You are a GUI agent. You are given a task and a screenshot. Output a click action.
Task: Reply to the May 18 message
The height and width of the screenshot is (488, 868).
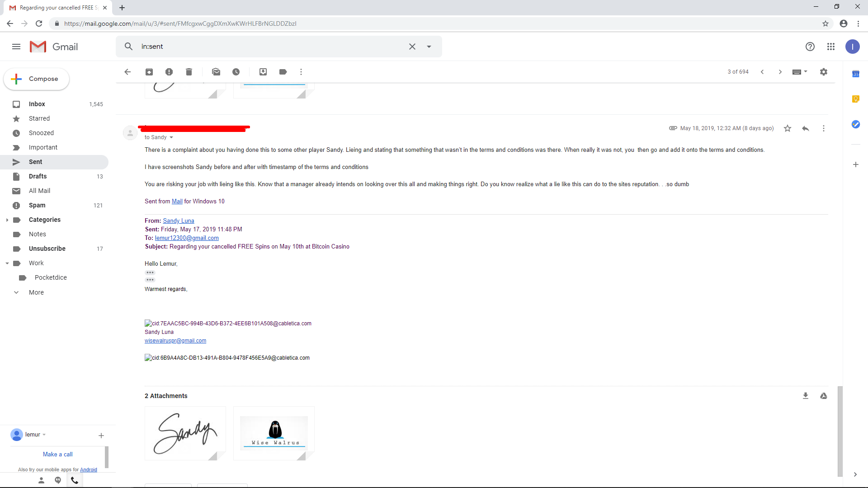coord(806,128)
